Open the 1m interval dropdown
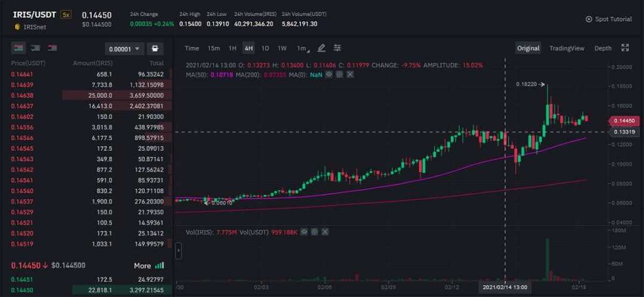Image resolution: width=644 pixels, height=297 pixels. pos(304,48)
